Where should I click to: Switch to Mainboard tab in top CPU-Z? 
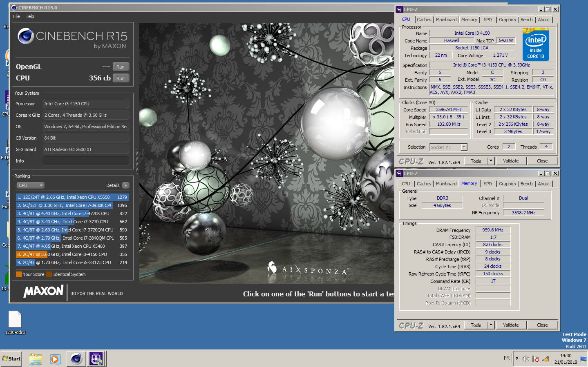(446, 20)
